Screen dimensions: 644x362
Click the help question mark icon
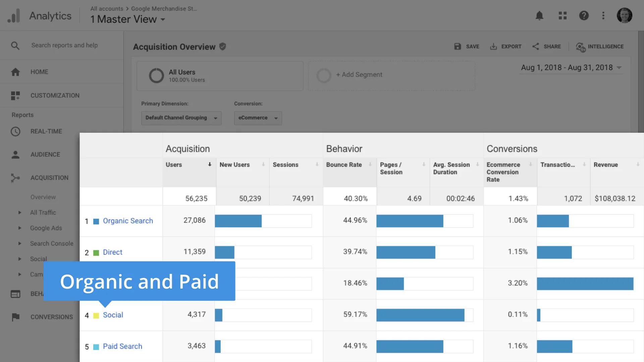tap(584, 16)
